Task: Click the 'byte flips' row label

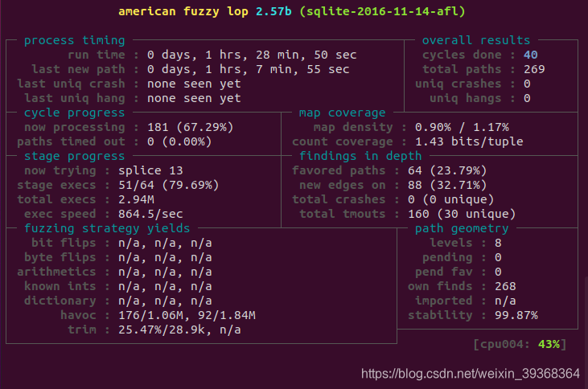Action: (60, 257)
